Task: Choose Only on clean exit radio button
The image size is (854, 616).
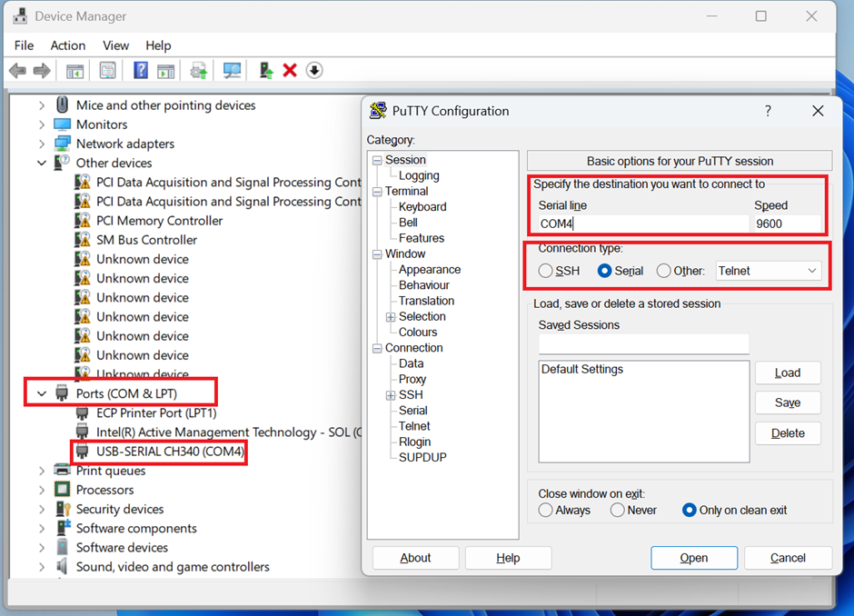Action: pos(689,511)
